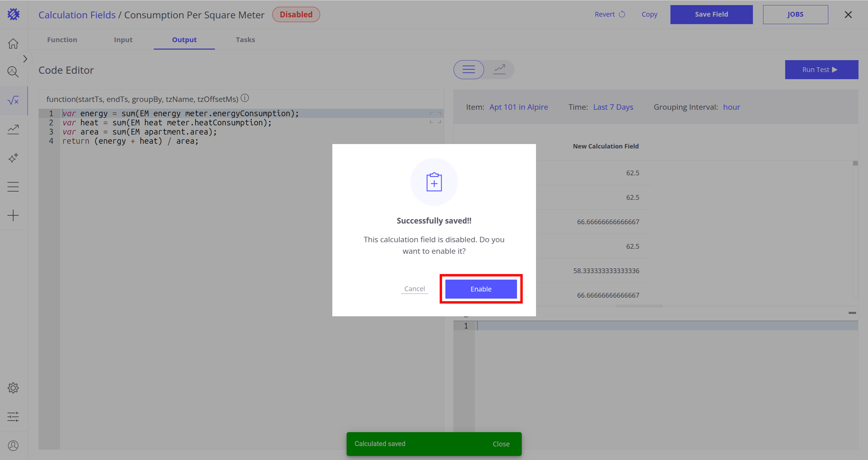
Task: Expand the collapsed sidebar chevron
Action: point(25,59)
